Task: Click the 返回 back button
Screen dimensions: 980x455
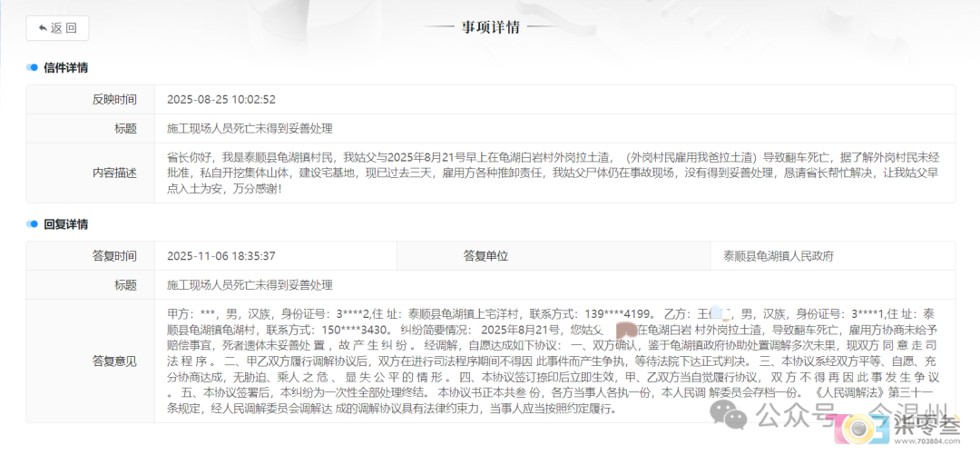Action: pos(57,28)
